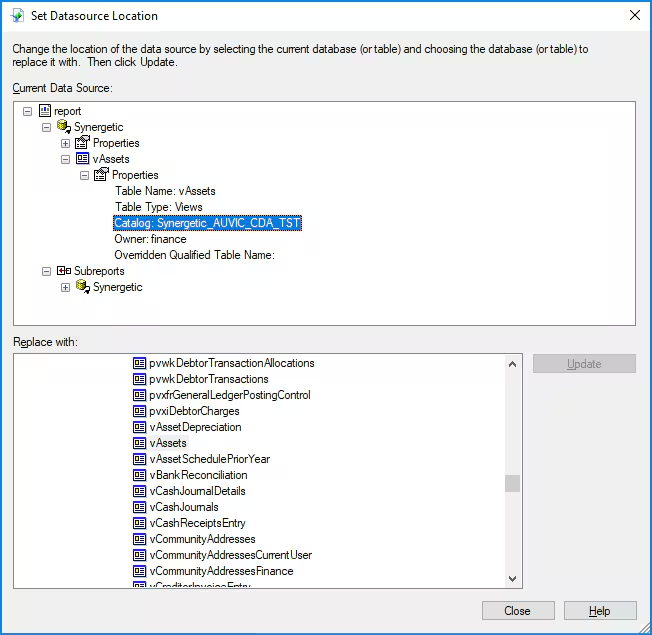Click the vAssetDepreciation table icon
The width and height of the screenshot is (652, 635).
tap(139, 427)
